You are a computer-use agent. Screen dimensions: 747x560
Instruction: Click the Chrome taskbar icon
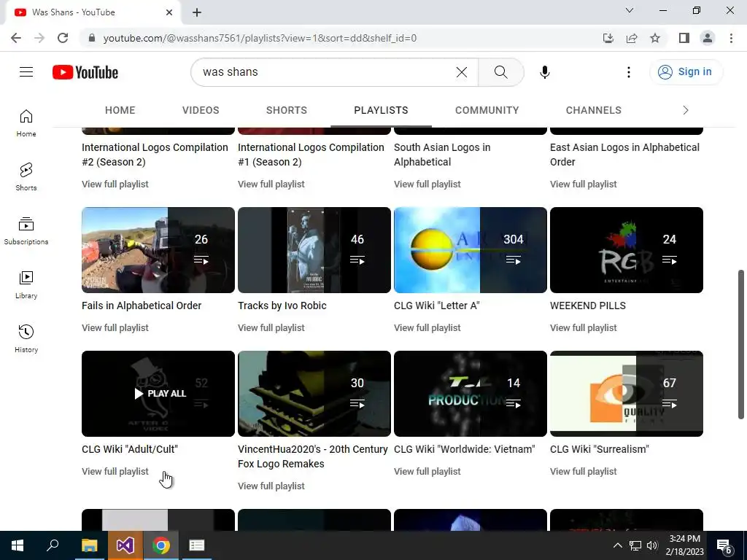[161, 545]
